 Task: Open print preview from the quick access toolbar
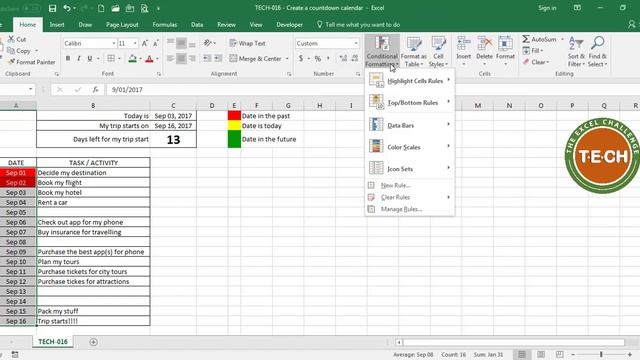pos(144,8)
